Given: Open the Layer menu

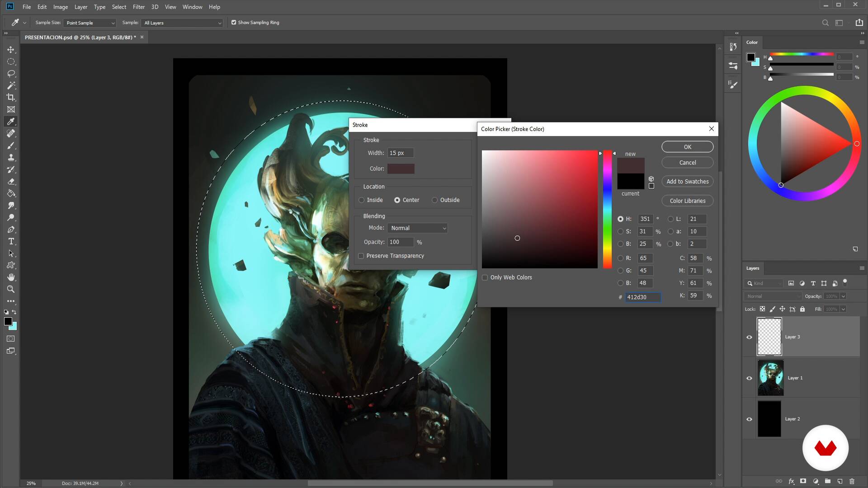Looking at the screenshot, I should [81, 7].
